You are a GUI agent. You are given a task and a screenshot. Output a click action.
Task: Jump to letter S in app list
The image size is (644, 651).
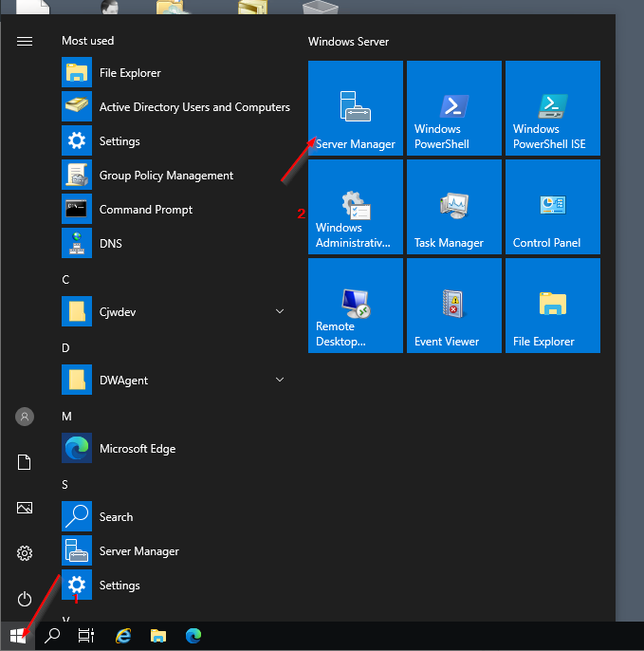click(64, 485)
